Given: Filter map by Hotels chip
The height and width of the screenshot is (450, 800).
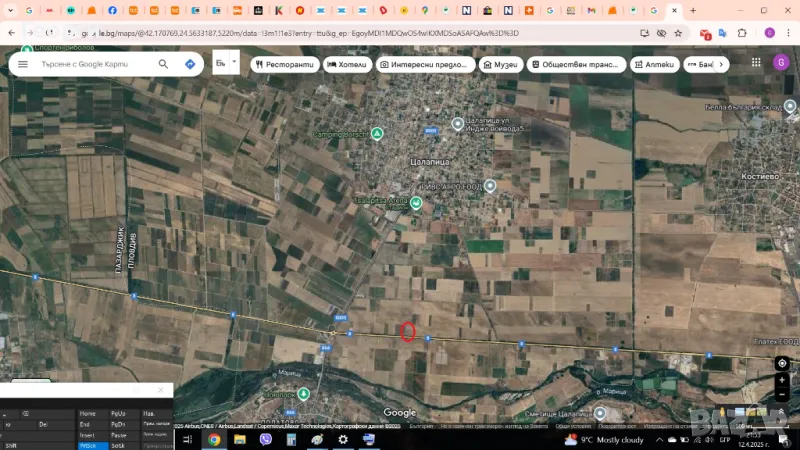Looking at the screenshot, I should [347, 64].
